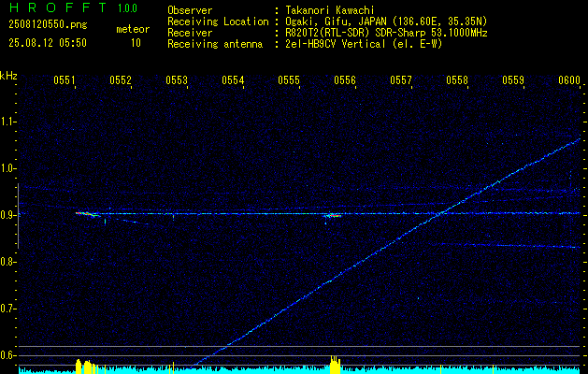Click the 0.7 frequency axis label
588x374 pixels.
click(x=7, y=309)
